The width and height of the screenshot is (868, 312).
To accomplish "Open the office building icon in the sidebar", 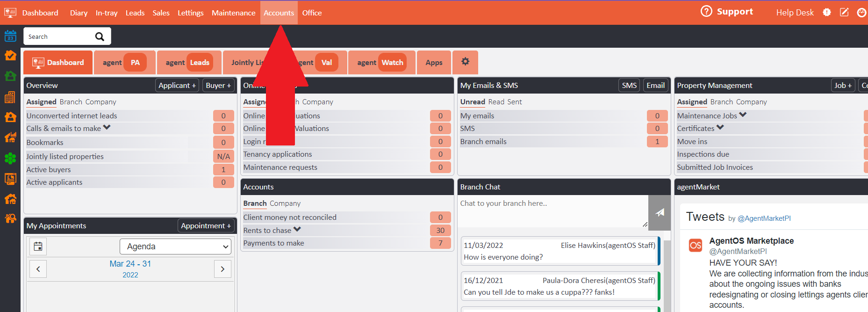I will tap(10, 97).
